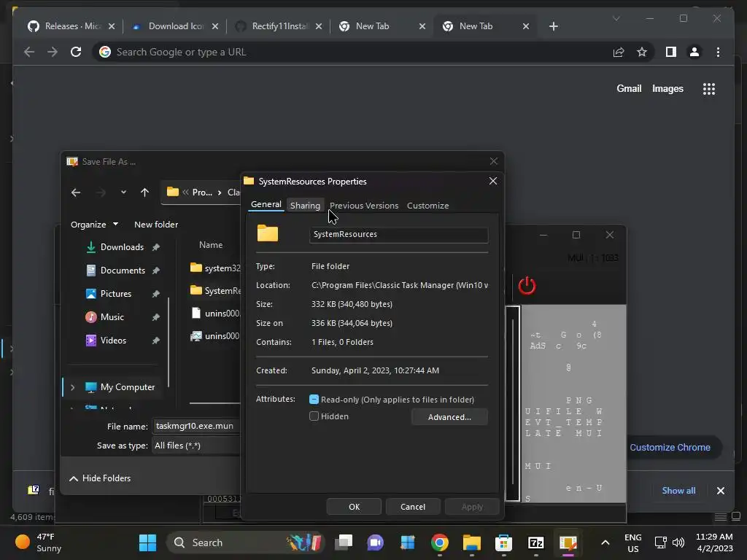Screen dimensions: 747x560
Task: Open the Previous Versions tab
Action: tap(364, 205)
